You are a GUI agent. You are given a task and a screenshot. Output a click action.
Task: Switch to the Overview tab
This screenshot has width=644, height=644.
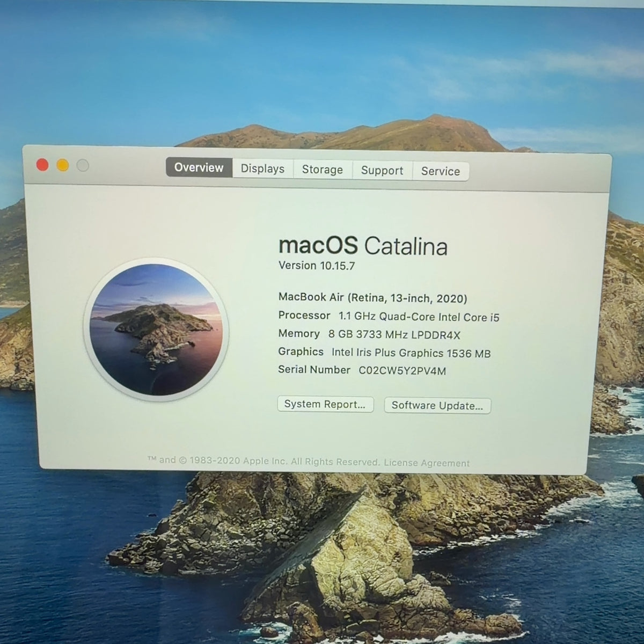pyautogui.click(x=199, y=167)
